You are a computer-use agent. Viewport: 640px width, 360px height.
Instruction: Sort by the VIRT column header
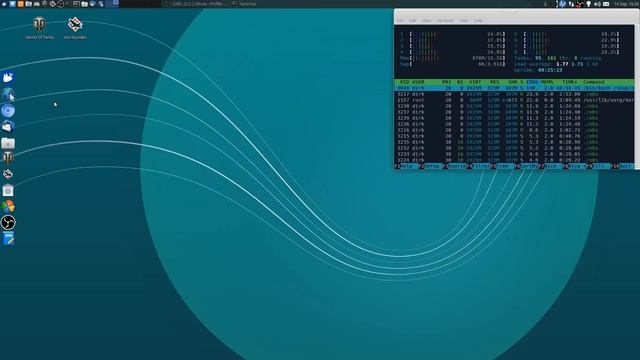(475, 82)
